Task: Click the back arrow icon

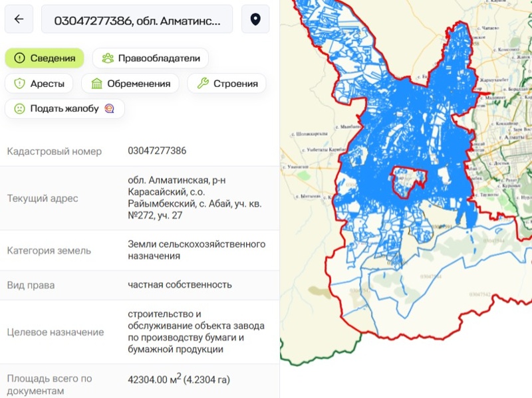Action: click(18, 19)
